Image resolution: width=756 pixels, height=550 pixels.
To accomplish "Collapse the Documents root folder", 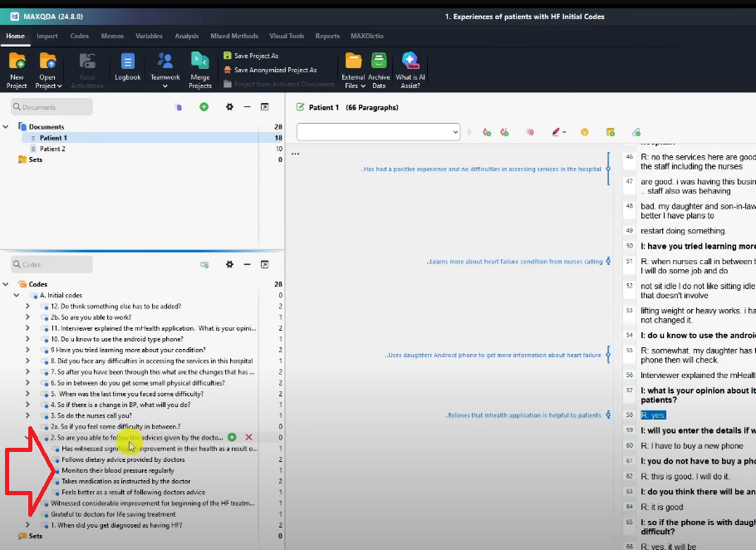I will pyautogui.click(x=6, y=127).
